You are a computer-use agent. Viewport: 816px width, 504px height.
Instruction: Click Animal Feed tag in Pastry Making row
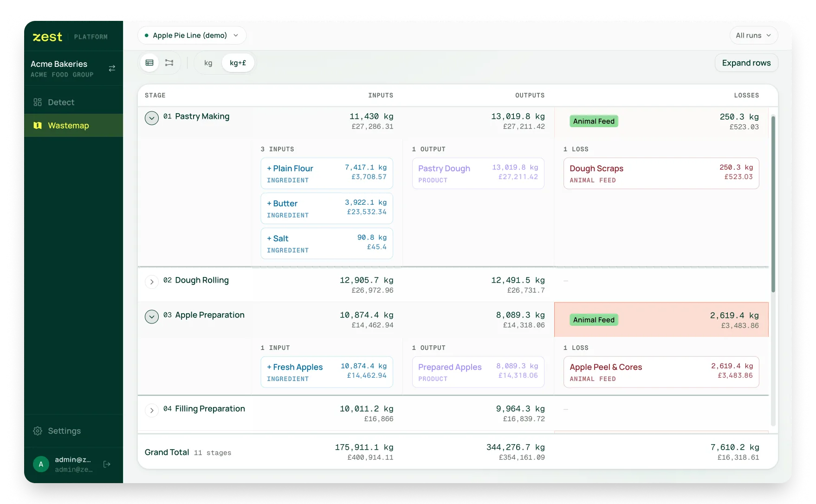click(594, 121)
